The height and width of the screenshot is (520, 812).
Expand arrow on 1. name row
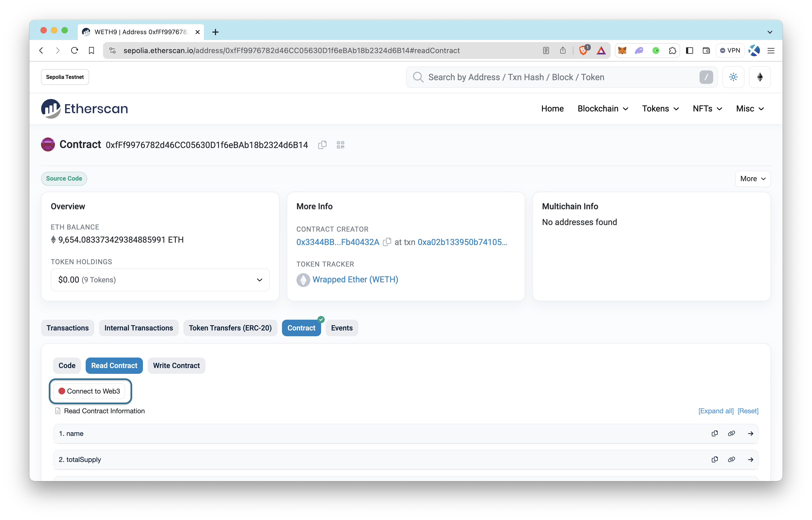click(x=751, y=434)
